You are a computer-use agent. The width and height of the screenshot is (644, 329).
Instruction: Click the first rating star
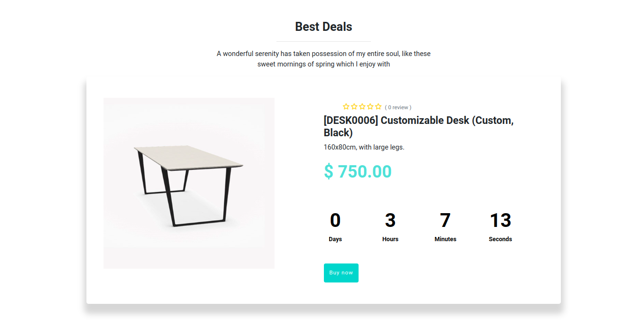click(x=346, y=107)
